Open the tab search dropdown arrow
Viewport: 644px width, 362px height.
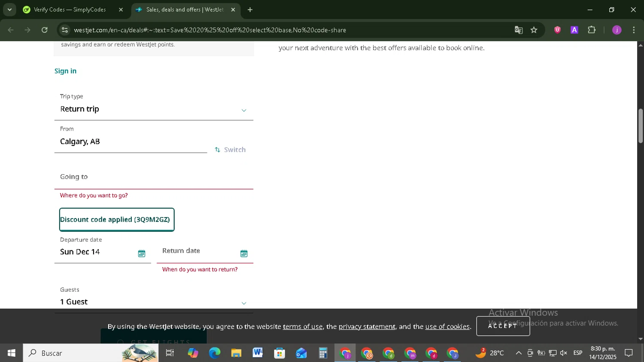(9, 10)
